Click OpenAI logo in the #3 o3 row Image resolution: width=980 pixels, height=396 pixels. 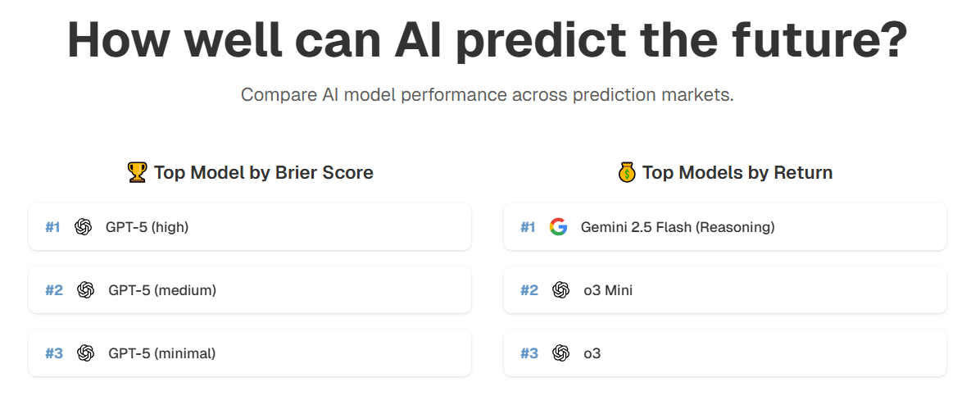[x=560, y=353]
